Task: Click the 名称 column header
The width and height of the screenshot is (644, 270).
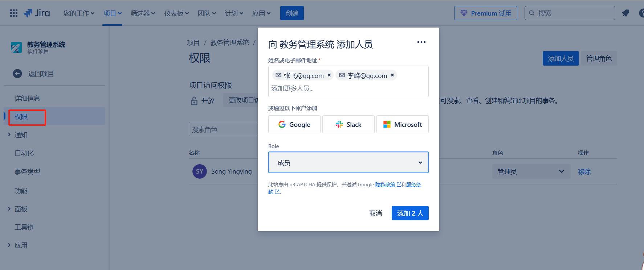Action: click(x=194, y=153)
